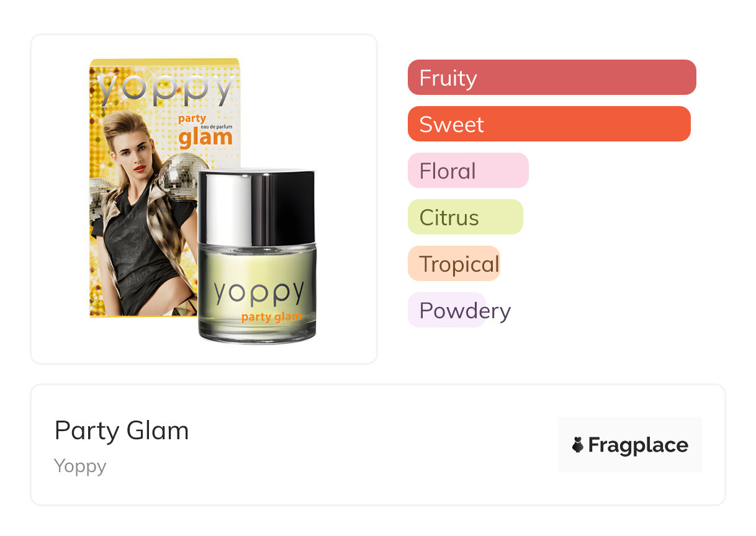This screenshot has height=536, width=756.
Task: Choose the green Citrus accord bar
Action: tap(465, 217)
